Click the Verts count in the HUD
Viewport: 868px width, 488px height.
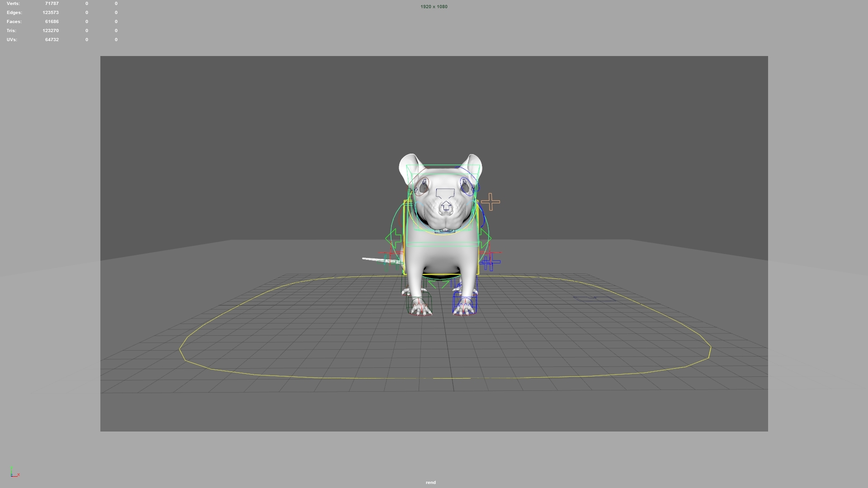pyautogui.click(x=51, y=3)
